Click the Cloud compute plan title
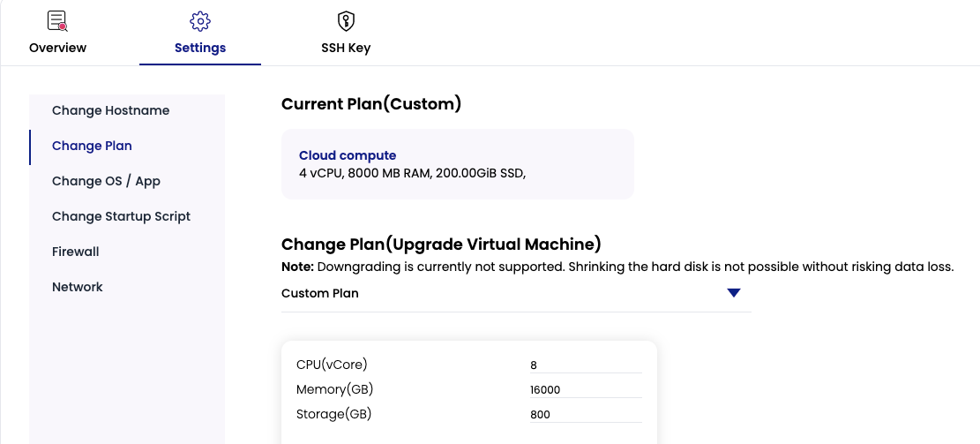 pyautogui.click(x=348, y=155)
